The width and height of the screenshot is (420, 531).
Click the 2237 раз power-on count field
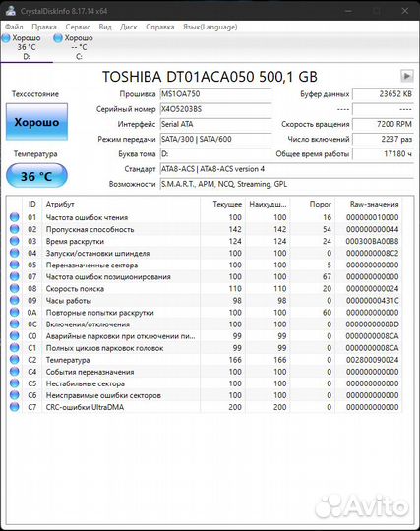383,139
